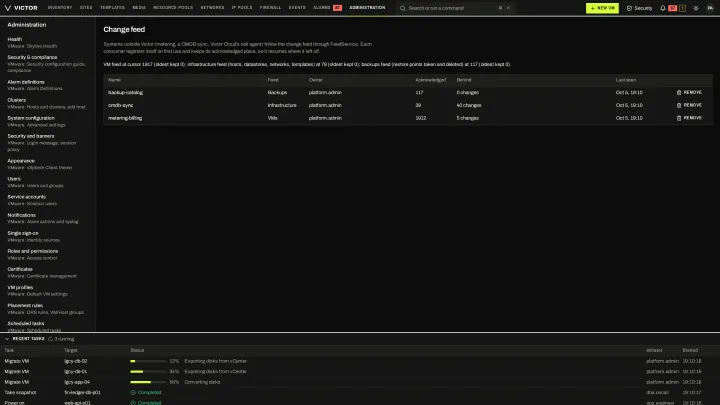The height and width of the screenshot is (405, 720).
Task: Open Users sidebar item
Action: click(x=48, y=182)
